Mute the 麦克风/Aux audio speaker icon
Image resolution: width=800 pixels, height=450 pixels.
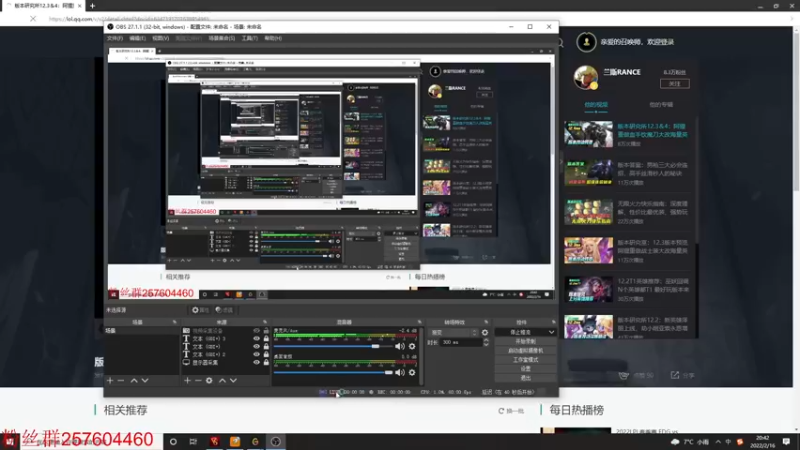tap(399, 346)
